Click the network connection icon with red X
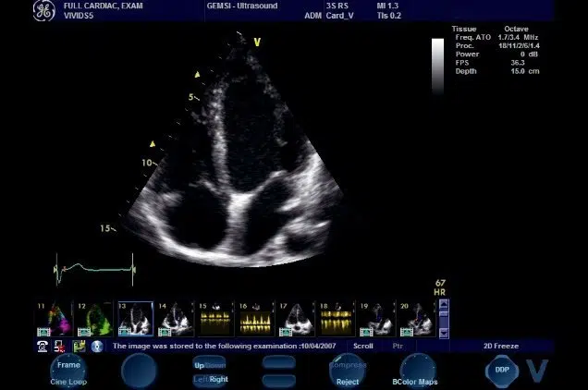This screenshot has height=390, width=588. coord(60,347)
